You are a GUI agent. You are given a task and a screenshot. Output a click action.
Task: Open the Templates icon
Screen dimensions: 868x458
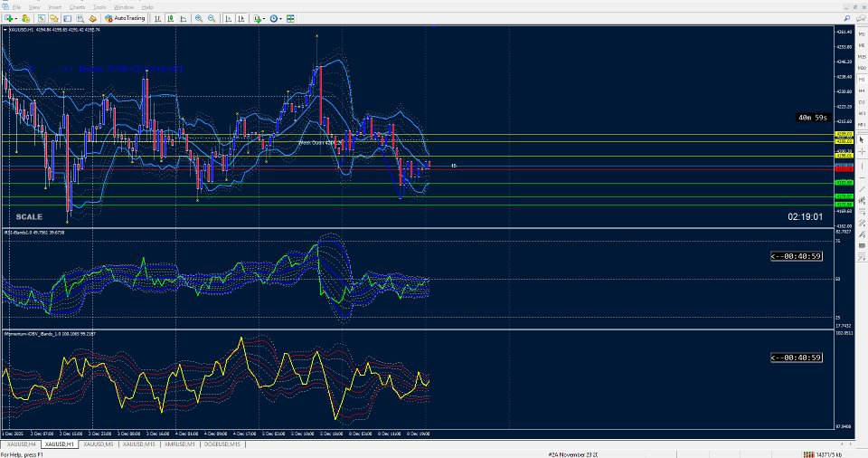coord(290,18)
